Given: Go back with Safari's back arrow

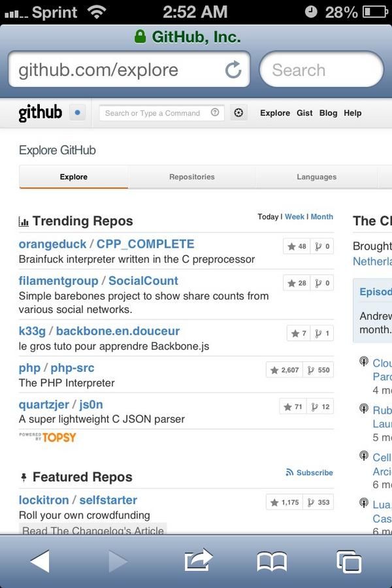Looking at the screenshot, I should coord(40,561).
